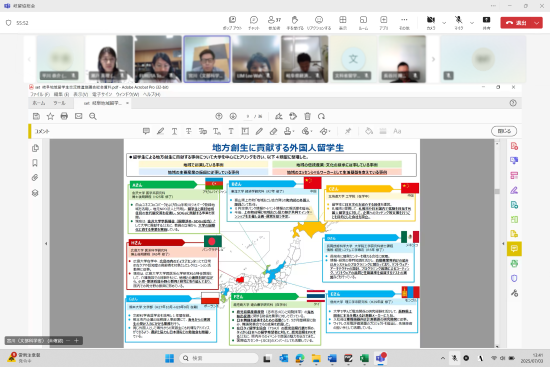
Task: Click the red leave meeting button
Action: tap(516, 23)
